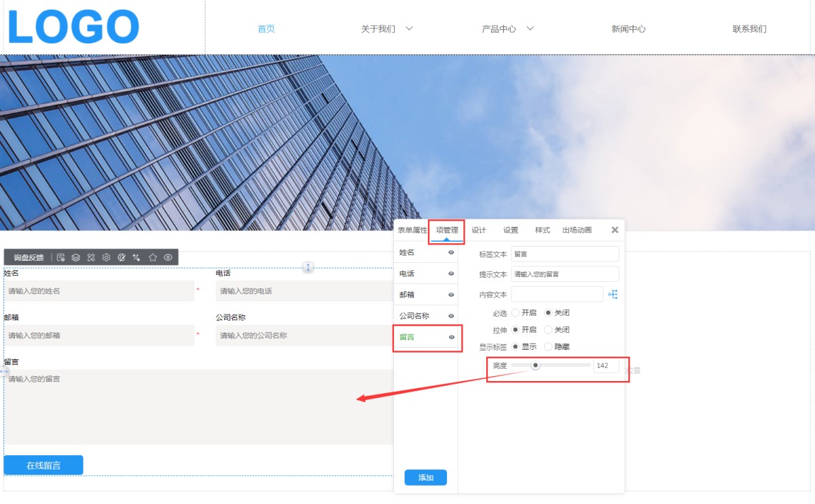Expand the 关于我们 nav dropdown arrow
This screenshot has height=504, width=815.
[x=409, y=29]
